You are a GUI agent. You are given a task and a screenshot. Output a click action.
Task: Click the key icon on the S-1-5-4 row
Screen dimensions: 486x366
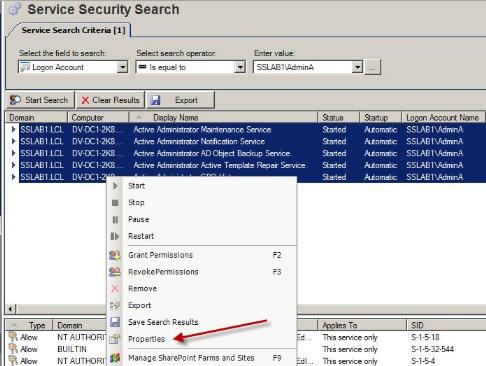tap(13, 361)
